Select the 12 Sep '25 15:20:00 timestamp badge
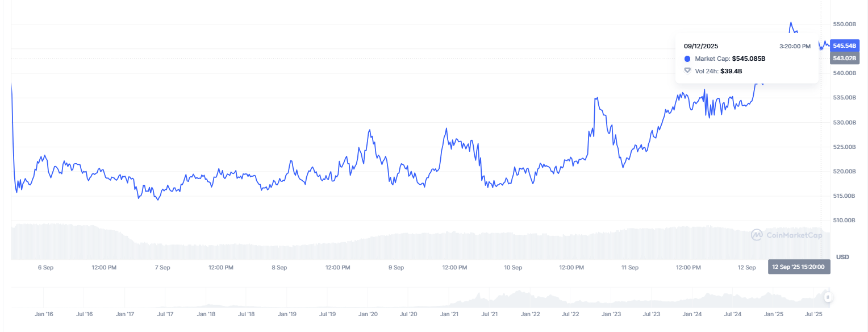Screen dimensions: 868x332 click(799, 265)
